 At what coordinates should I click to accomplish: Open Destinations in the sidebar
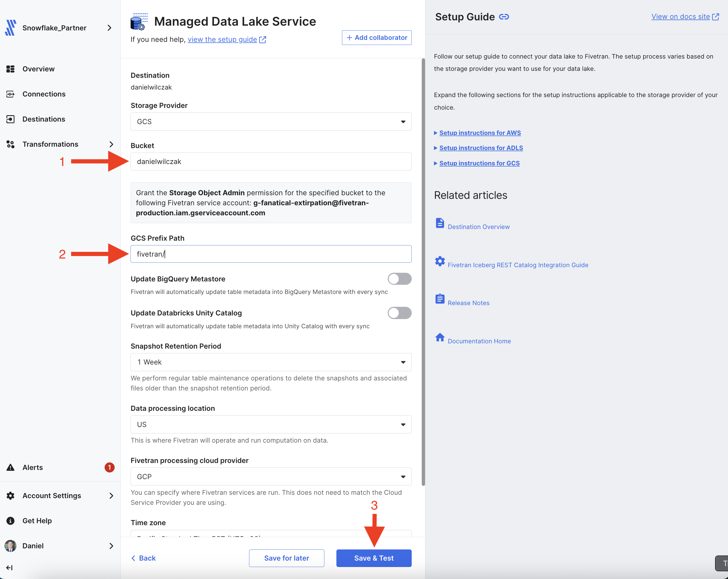pyautogui.click(x=44, y=119)
